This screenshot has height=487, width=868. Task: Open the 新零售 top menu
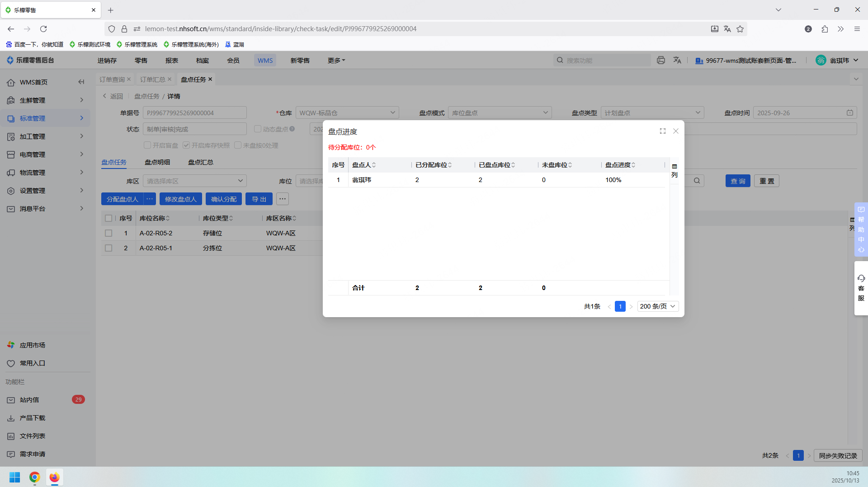tap(300, 61)
